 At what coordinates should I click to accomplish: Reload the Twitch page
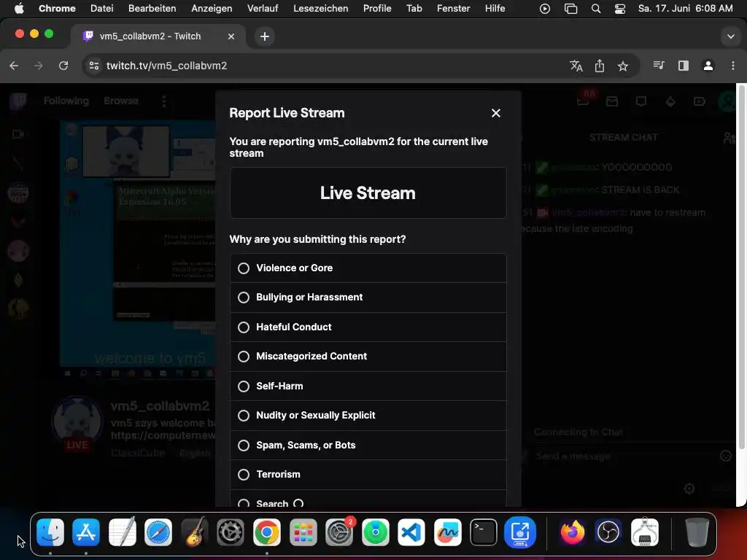coord(63,66)
